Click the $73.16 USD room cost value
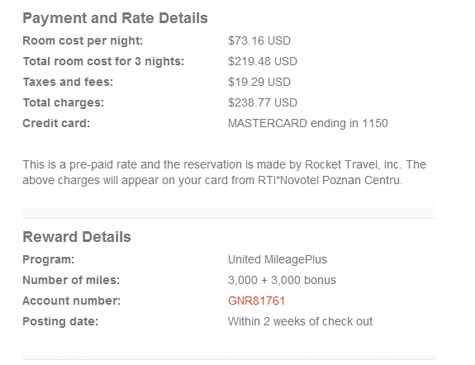 [259, 41]
